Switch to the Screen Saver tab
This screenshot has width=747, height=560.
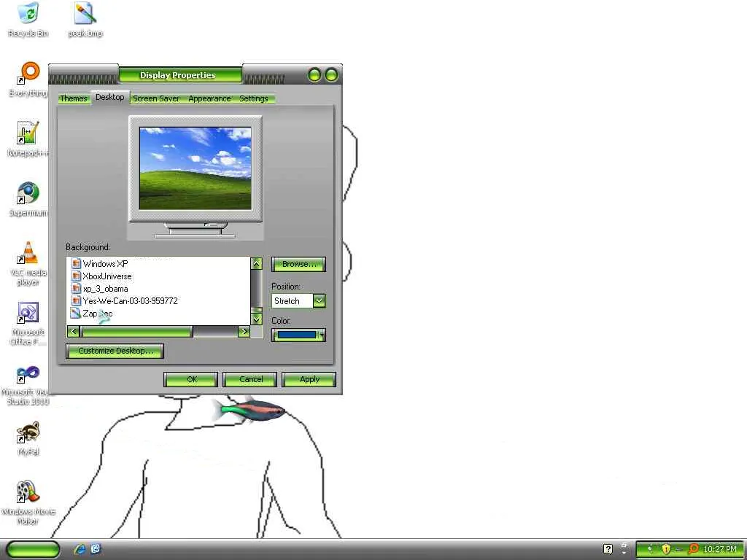click(156, 98)
